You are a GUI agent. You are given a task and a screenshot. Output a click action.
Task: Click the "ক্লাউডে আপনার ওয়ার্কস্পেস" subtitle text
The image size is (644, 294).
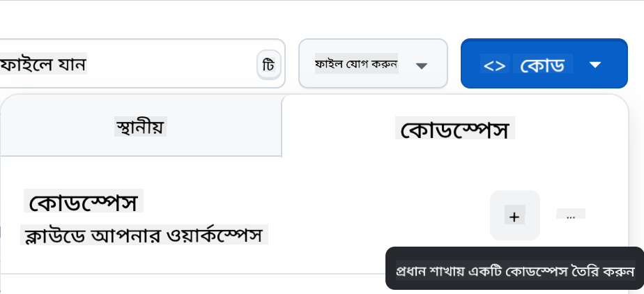(x=144, y=235)
